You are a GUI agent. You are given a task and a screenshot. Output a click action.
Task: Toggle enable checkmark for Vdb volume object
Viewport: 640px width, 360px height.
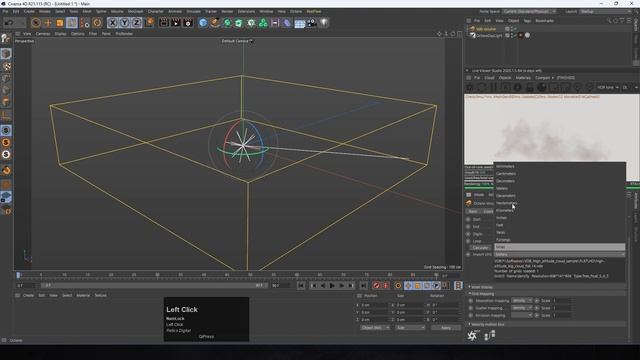[x=515, y=29]
